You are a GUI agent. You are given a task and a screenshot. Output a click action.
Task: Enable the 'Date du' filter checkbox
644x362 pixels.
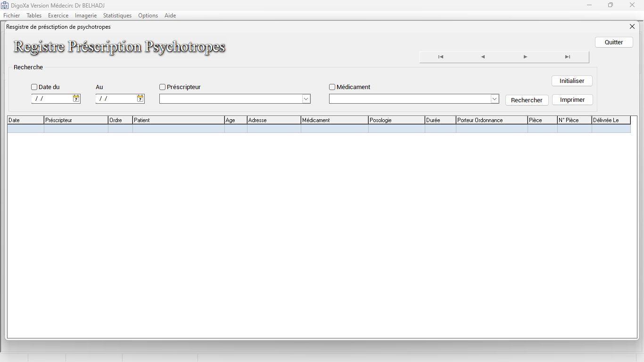coord(34,87)
